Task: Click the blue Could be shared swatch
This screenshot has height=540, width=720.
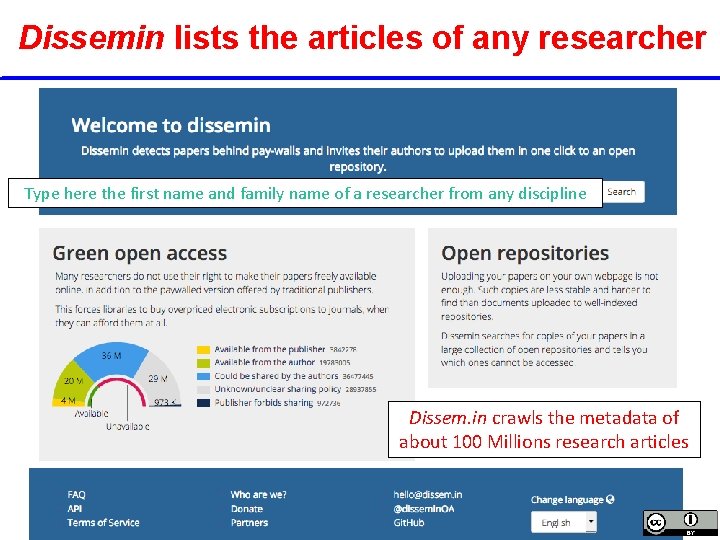Action: point(203,376)
